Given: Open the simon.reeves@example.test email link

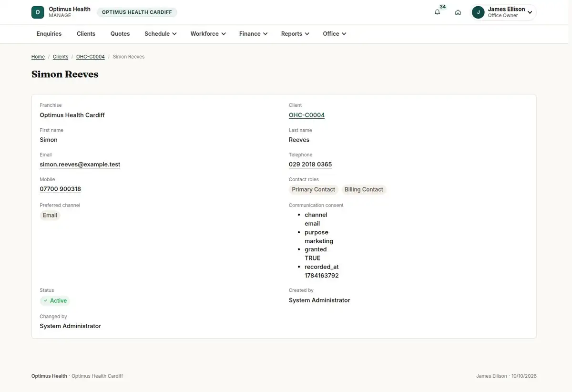Looking at the screenshot, I should click(80, 165).
